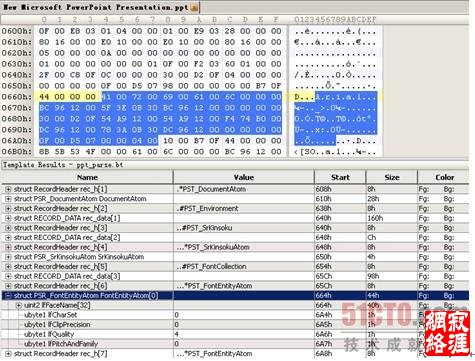Click the Value column header
Image resolution: width=475 pixels, height=361 pixels.
coord(244,177)
